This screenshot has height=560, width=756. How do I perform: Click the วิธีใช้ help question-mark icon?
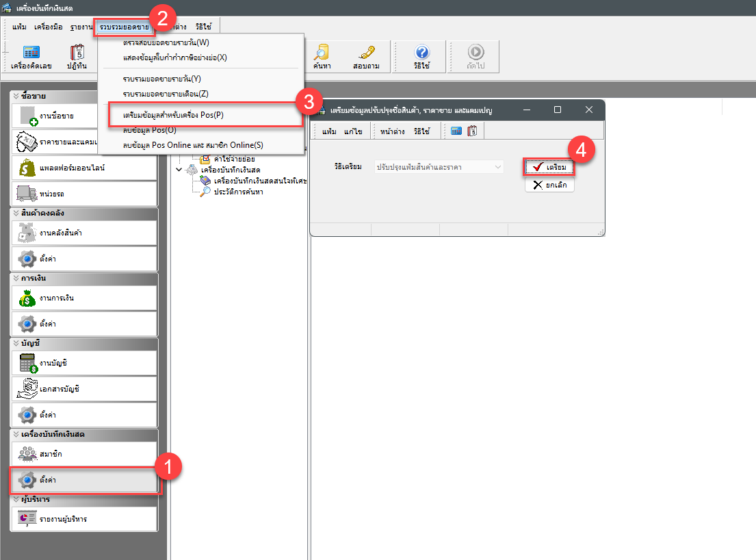tap(422, 57)
